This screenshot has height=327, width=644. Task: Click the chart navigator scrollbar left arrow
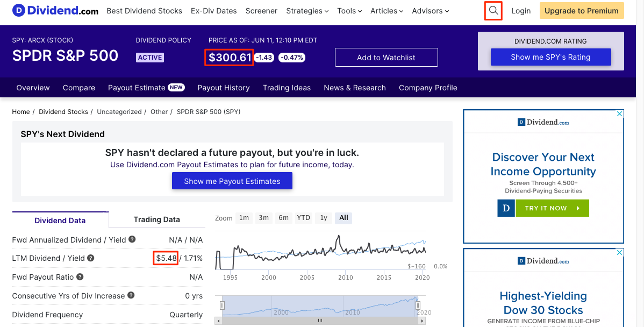tap(218, 321)
